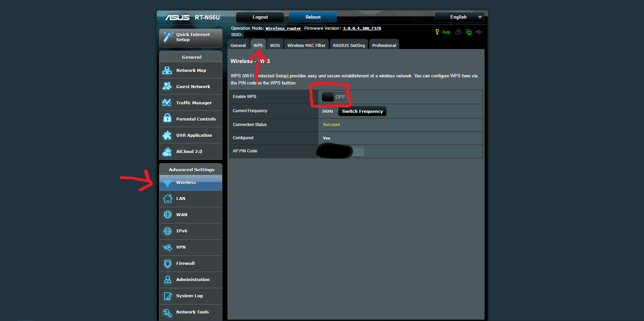The image size is (644, 321).
Task: Click the yellow firmware notification icon
Action: [437, 32]
